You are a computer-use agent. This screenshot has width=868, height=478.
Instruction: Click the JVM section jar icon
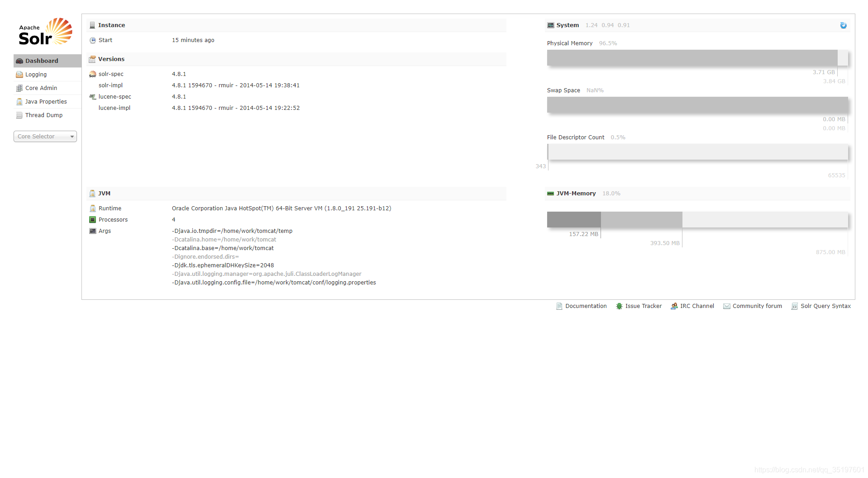[x=92, y=194]
